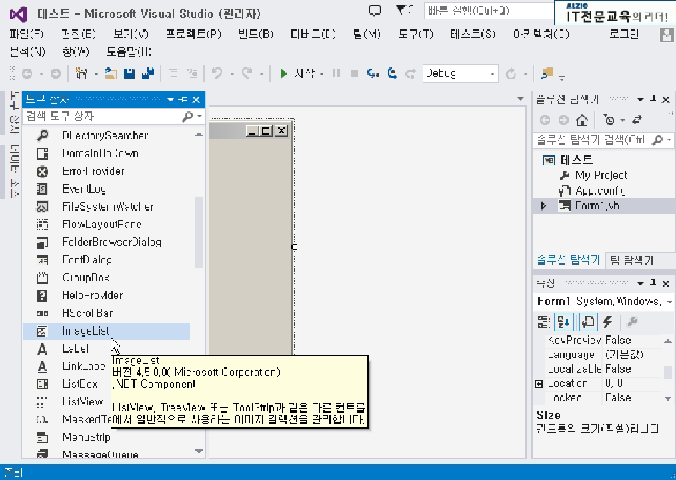The width and height of the screenshot is (676, 480).
Task: Click the New Project toolbar icon
Action: (x=81, y=73)
